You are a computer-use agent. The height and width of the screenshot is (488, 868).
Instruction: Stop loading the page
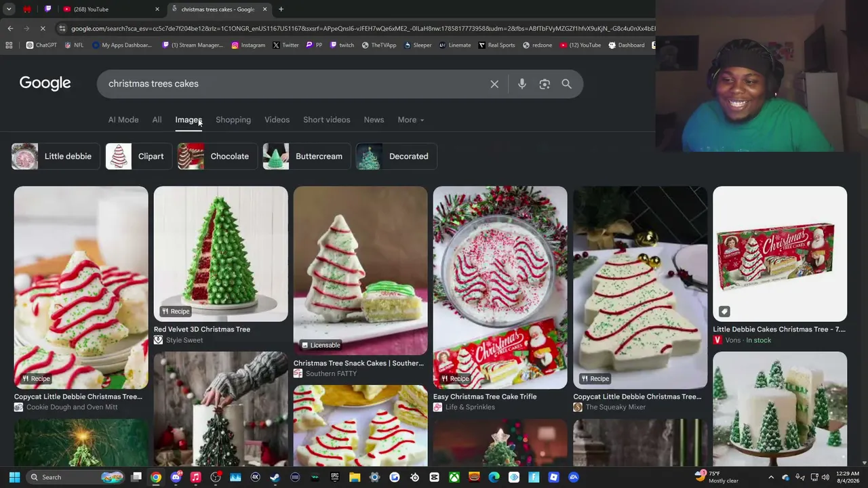pos(43,28)
